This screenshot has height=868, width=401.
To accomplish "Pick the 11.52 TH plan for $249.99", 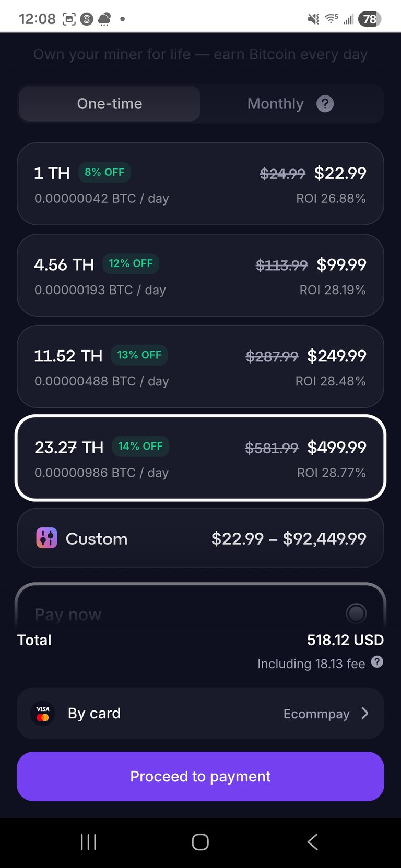I will tap(200, 367).
